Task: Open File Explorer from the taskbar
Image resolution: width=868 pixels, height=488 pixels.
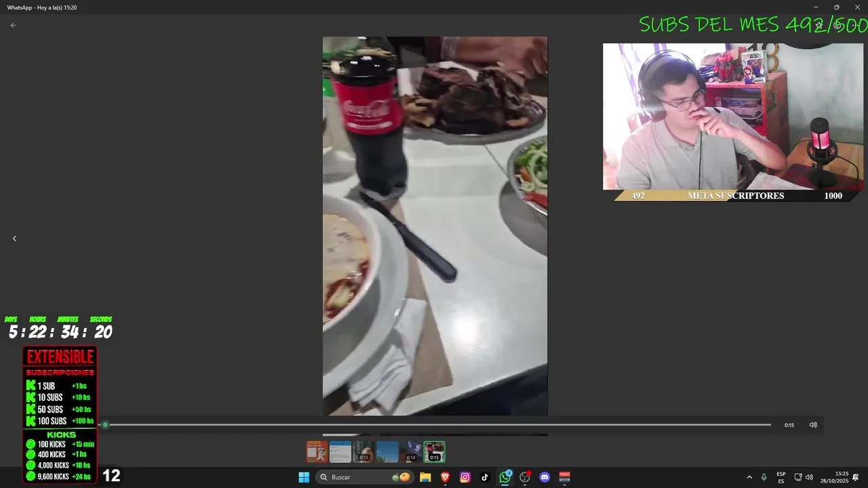Action: coord(425,477)
